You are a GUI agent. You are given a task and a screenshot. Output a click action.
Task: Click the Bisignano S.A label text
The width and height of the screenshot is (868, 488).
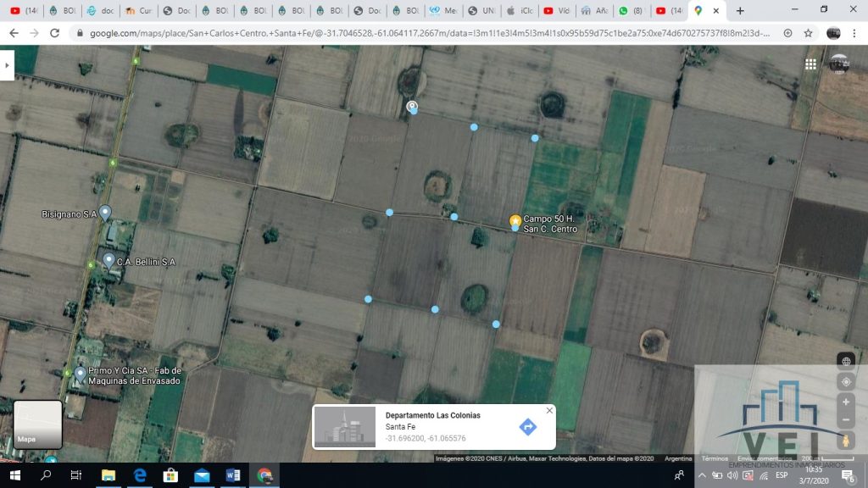(70, 214)
